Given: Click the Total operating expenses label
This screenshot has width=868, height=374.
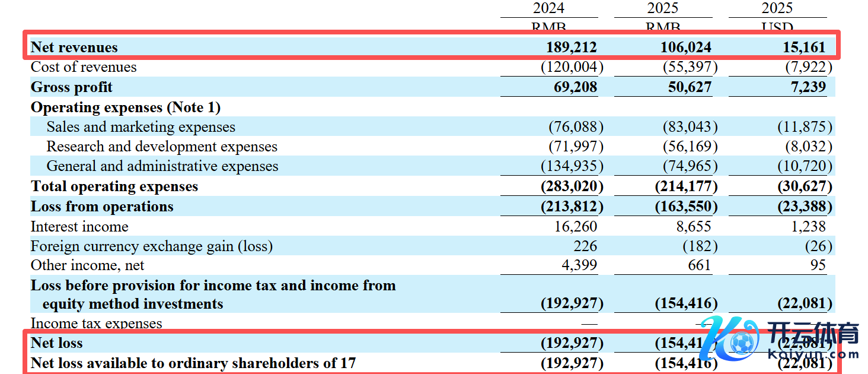Looking at the screenshot, I should click(114, 186).
